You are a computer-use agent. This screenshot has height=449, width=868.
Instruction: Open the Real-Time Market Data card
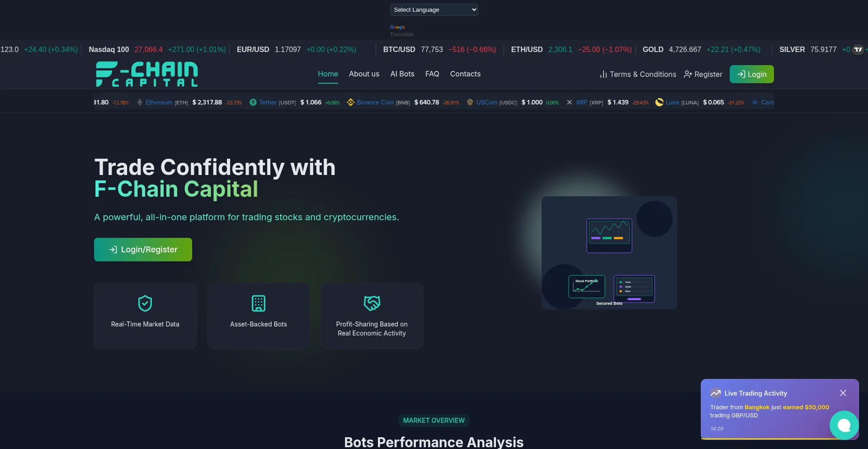[145, 316]
